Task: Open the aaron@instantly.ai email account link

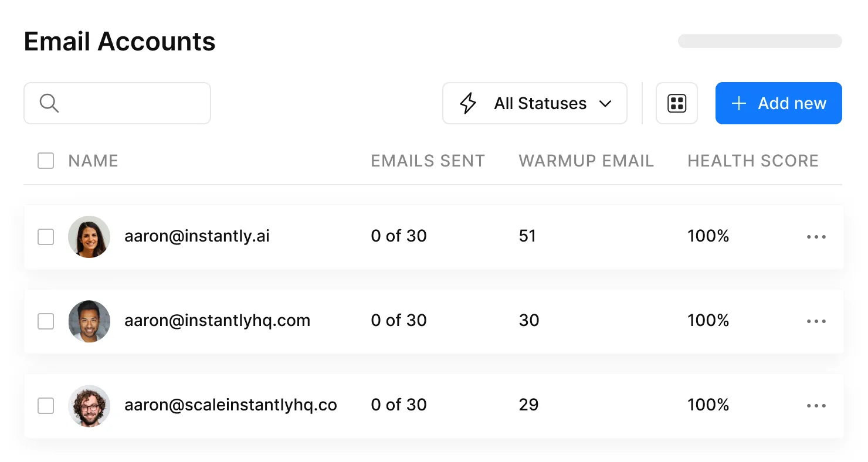Action: click(197, 236)
